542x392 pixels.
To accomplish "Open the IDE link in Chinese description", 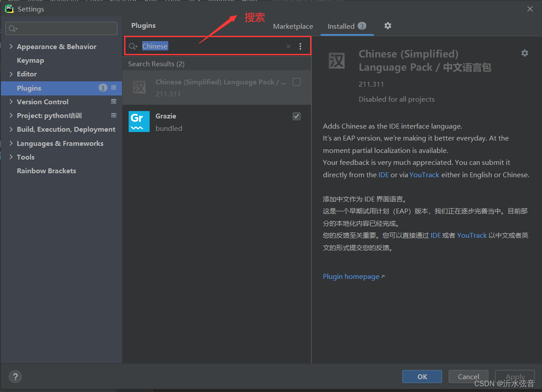I will 436,235.
